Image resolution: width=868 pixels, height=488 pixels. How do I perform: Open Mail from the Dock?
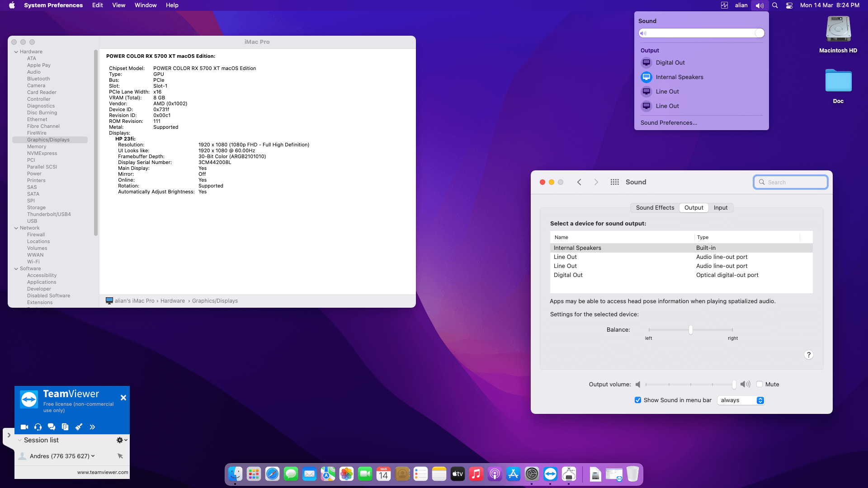point(309,474)
